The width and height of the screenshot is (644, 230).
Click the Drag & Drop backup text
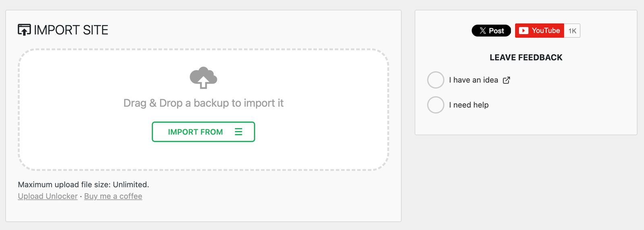point(203,103)
